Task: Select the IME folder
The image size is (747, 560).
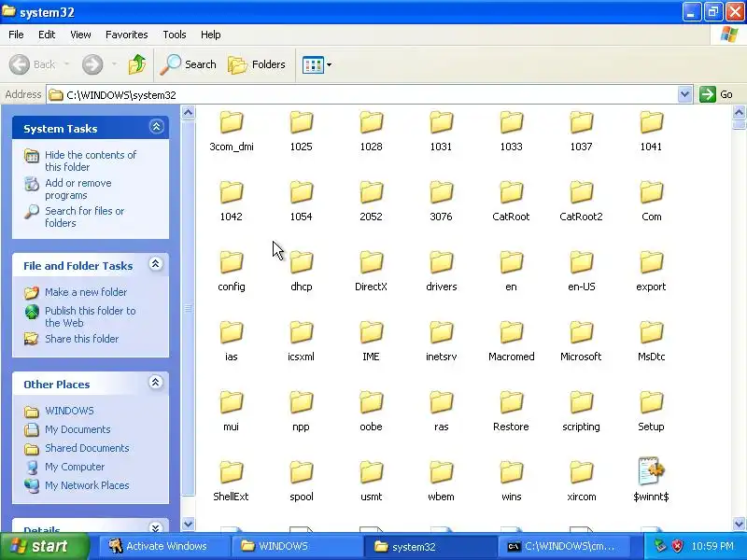Action: (x=371, y=342)
